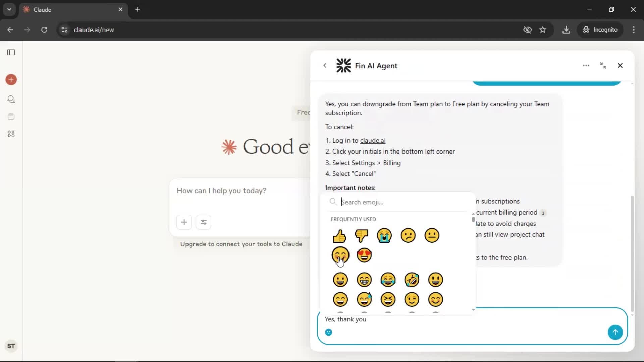Click the Incognito profile indicator
This screenshot has height=362, width=644.
click(600, 30)
